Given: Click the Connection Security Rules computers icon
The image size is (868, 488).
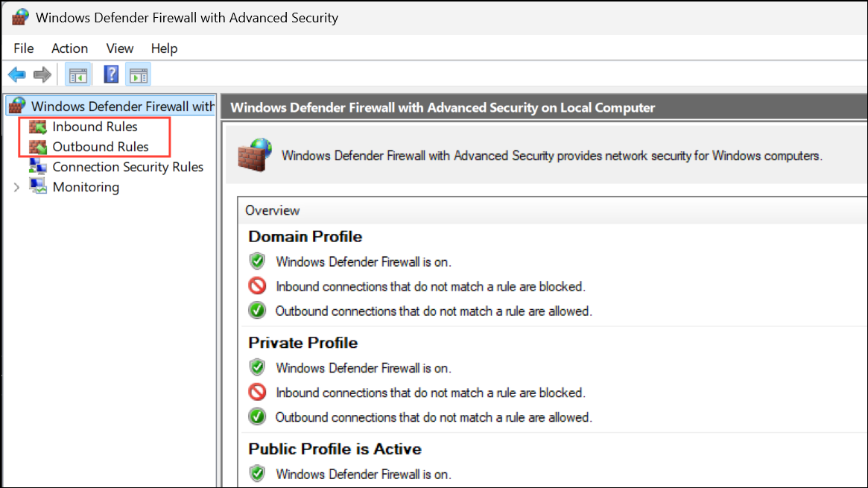Looking at the screenshot, I should (38, 167).
